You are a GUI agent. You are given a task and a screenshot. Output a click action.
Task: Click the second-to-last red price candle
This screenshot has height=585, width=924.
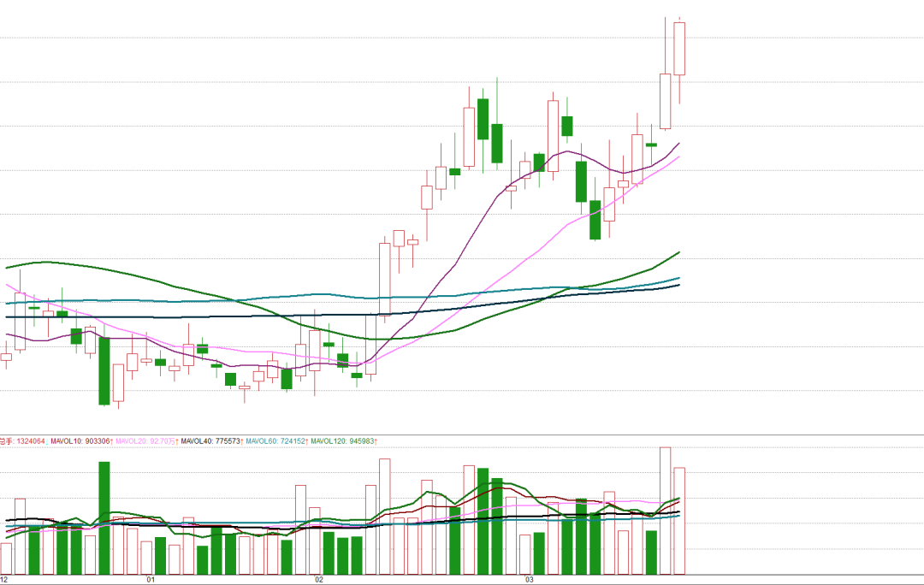coord(665,101)
